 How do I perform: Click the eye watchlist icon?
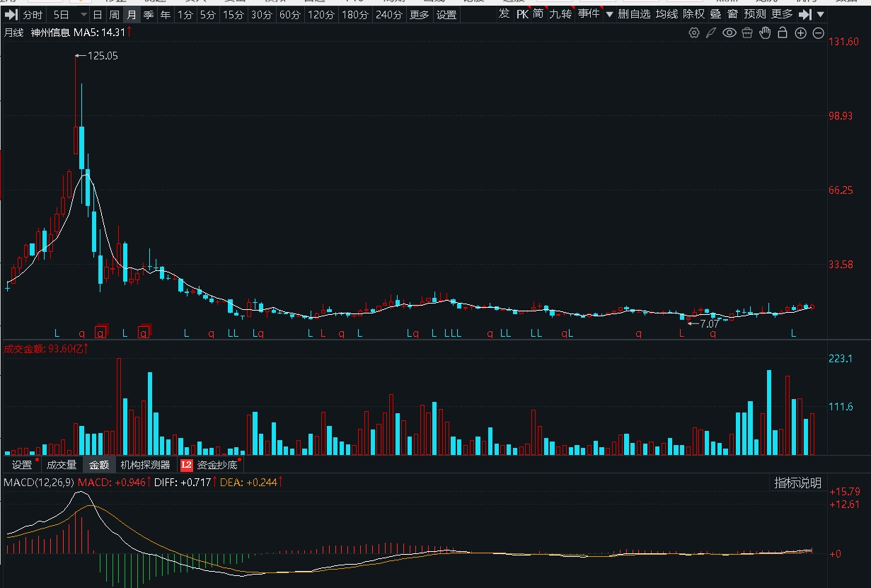(x=729, y=33)
